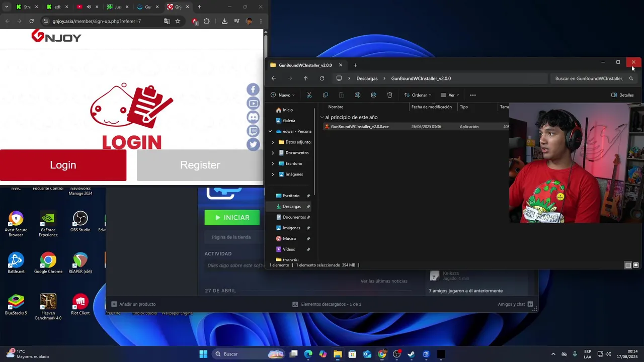Image resolution: width=644 pixels, height=362 pixels.
Task: Open the Ver dropdown in Explorer
Action: pyautogui.click(x=450, y=95)
